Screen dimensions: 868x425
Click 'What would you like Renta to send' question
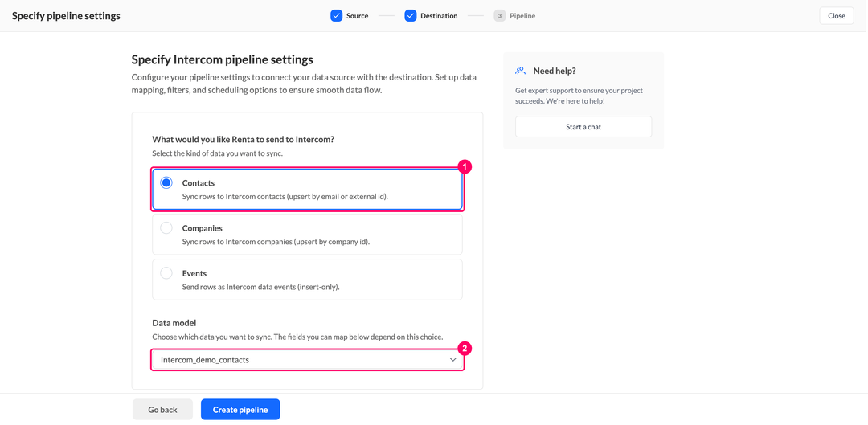pyautogui.click(x=243, y=140)
